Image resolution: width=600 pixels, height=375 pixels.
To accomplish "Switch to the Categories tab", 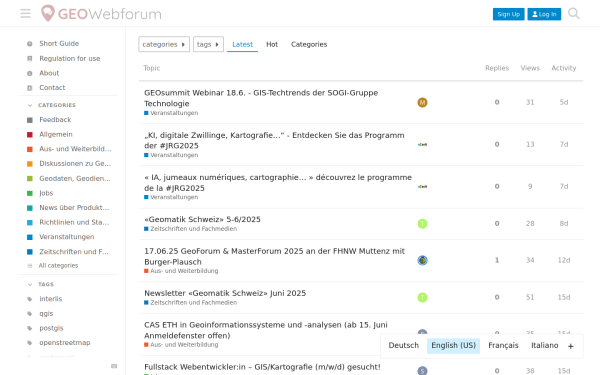I will (309, 44).
